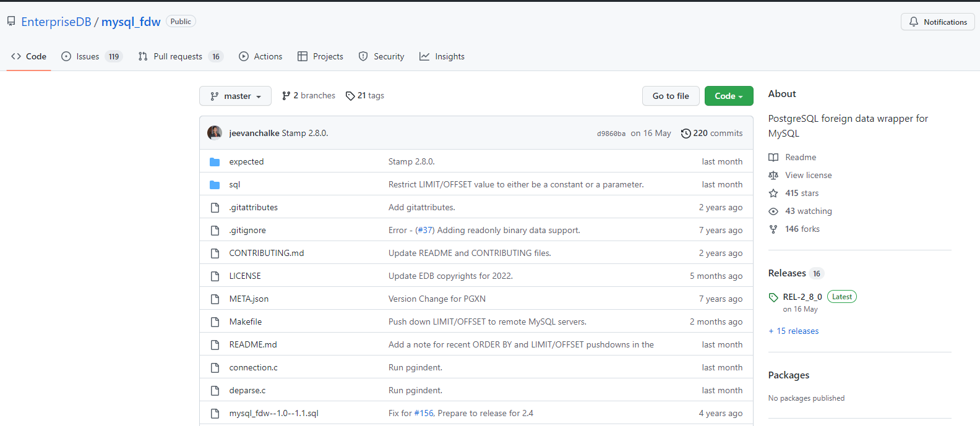Click the folder icon for sql
This screenshot has height=426, width=980.
[215, 185]
